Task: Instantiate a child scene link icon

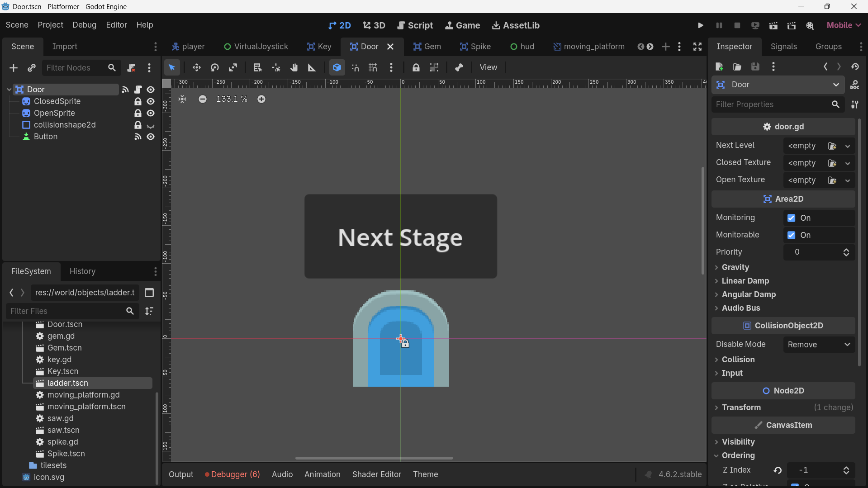Action: (x=31, y=68)
